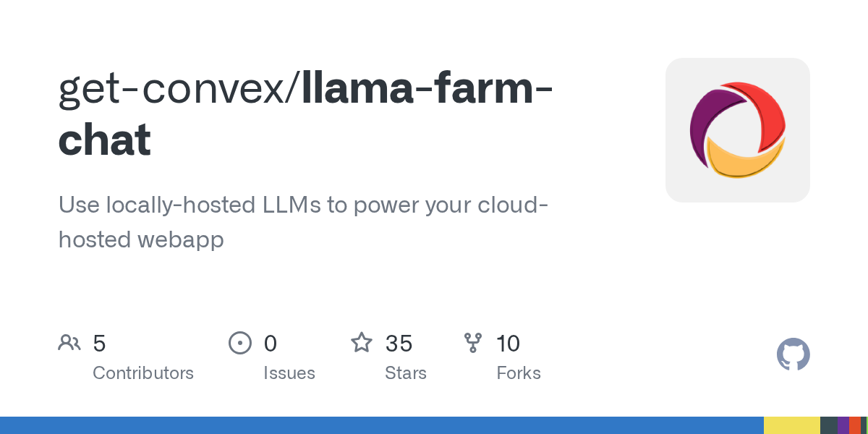Click the orange language bar segment
This screenshot has width=868, height=434.
[x=855, y=425]
